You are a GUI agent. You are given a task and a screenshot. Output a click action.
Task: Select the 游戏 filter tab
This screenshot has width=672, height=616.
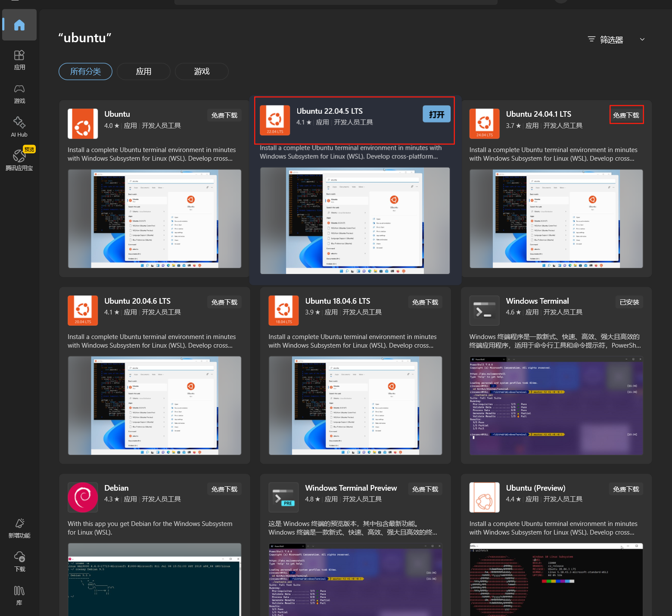coord(202,72)
